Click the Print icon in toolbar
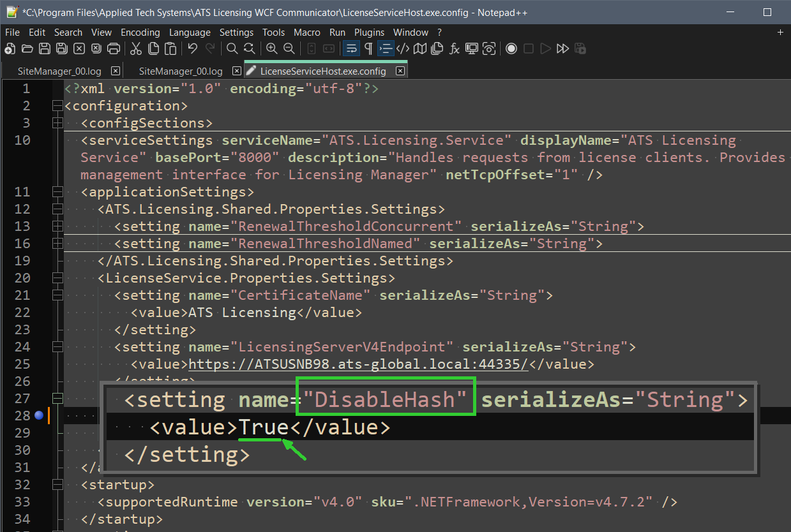The width and height of the screenshot is (791, 532). pos(114,49)
